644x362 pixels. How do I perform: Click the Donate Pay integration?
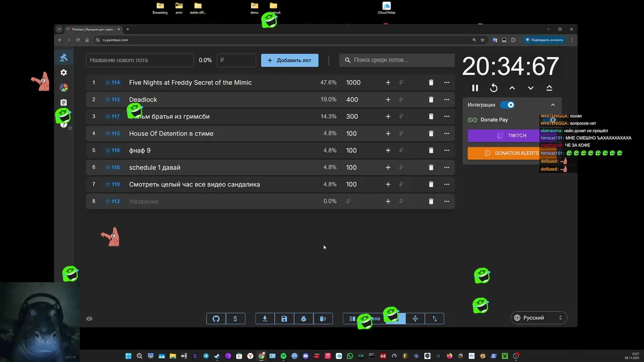coord(488,120)
